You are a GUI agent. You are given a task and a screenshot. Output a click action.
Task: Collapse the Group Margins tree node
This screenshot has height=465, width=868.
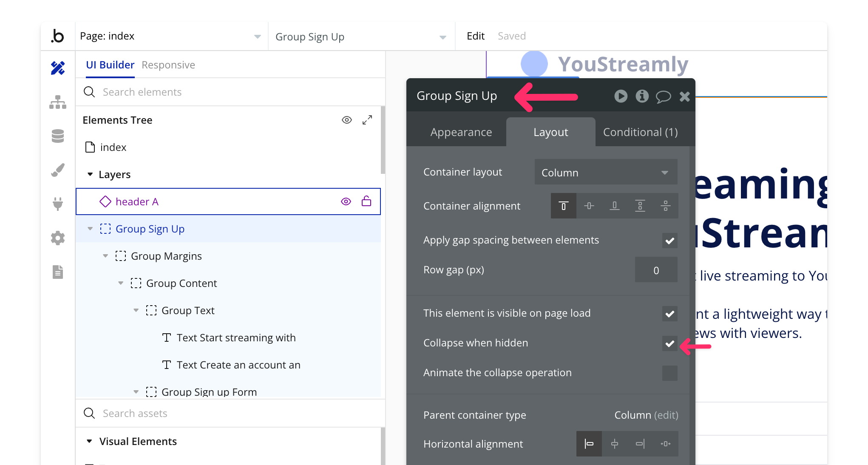[105, 256]
